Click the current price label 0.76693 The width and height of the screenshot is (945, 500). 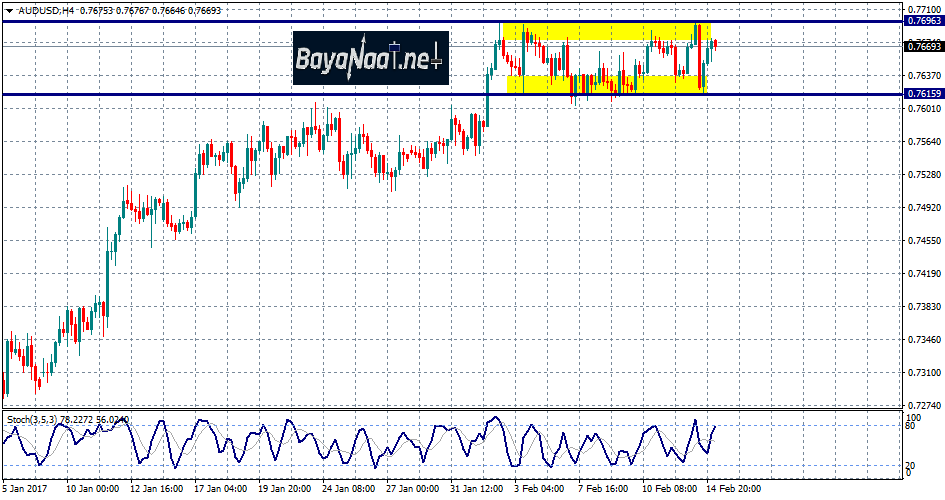pyautogui.click(x=923, y=46)
